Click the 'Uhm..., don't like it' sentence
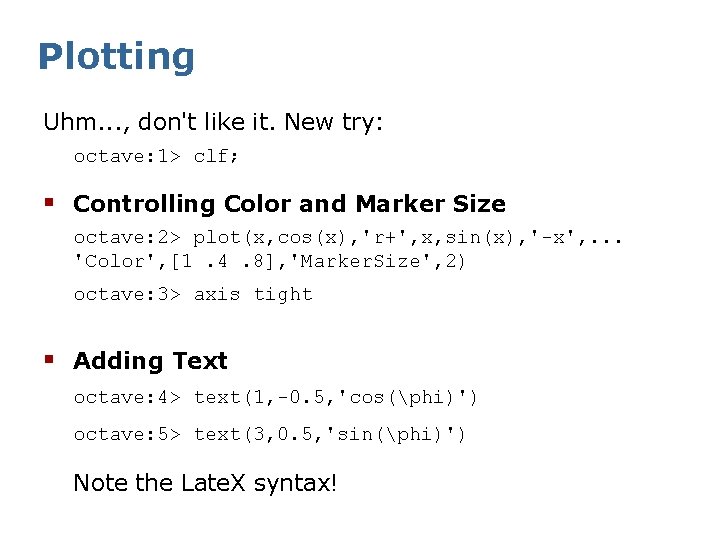The image size is (720, 540). (x=159, y=122)
